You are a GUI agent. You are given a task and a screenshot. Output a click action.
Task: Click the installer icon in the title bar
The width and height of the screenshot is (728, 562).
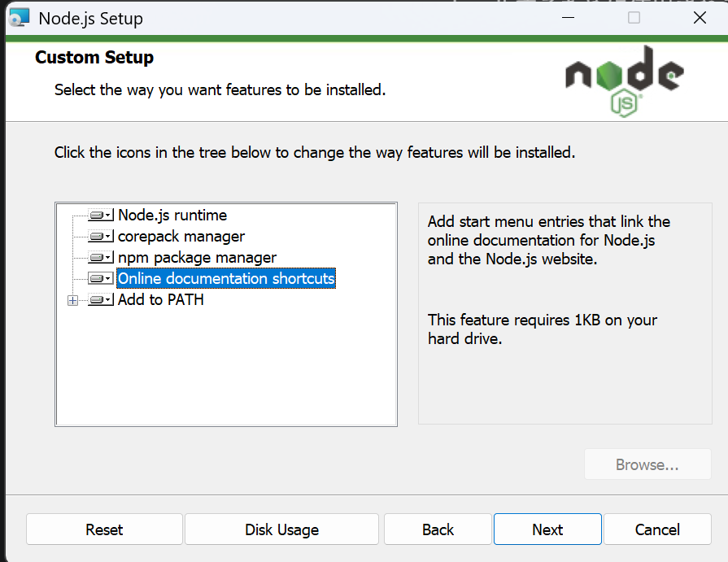[18, 17]
